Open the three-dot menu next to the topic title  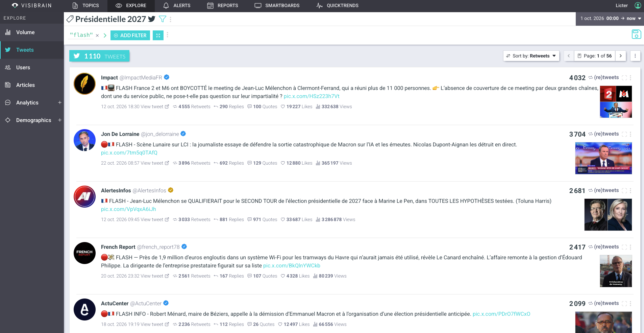(171, 19)
